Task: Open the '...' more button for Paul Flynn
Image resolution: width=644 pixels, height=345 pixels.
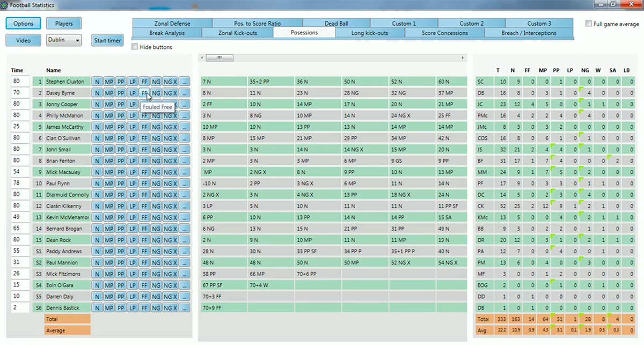Action: (184, 183)
